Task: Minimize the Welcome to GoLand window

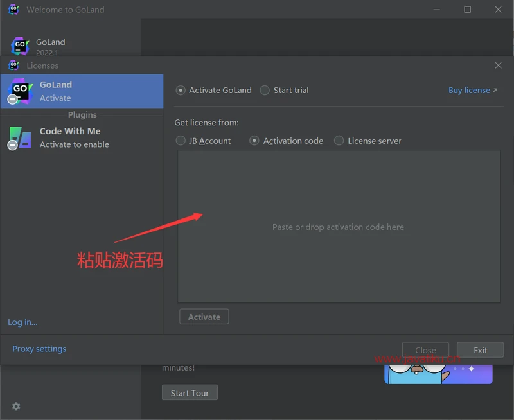Action: [x=436, y=10]
